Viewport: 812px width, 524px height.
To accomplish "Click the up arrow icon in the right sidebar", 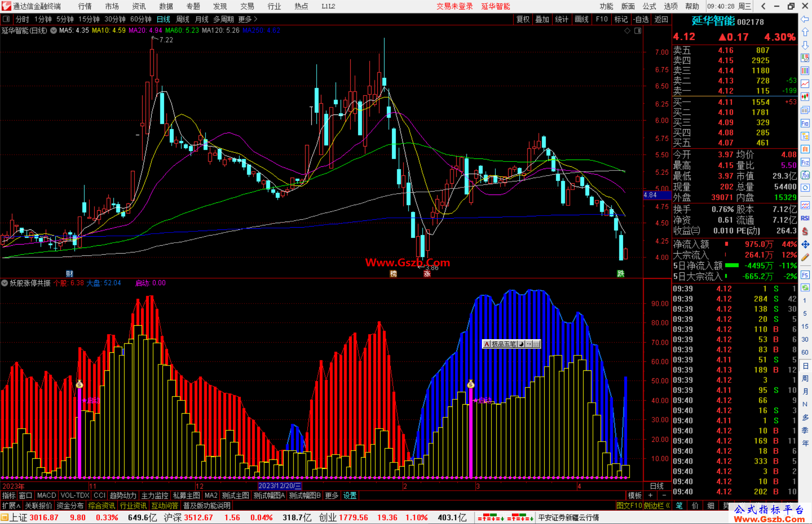I will [x=805, y=32].
